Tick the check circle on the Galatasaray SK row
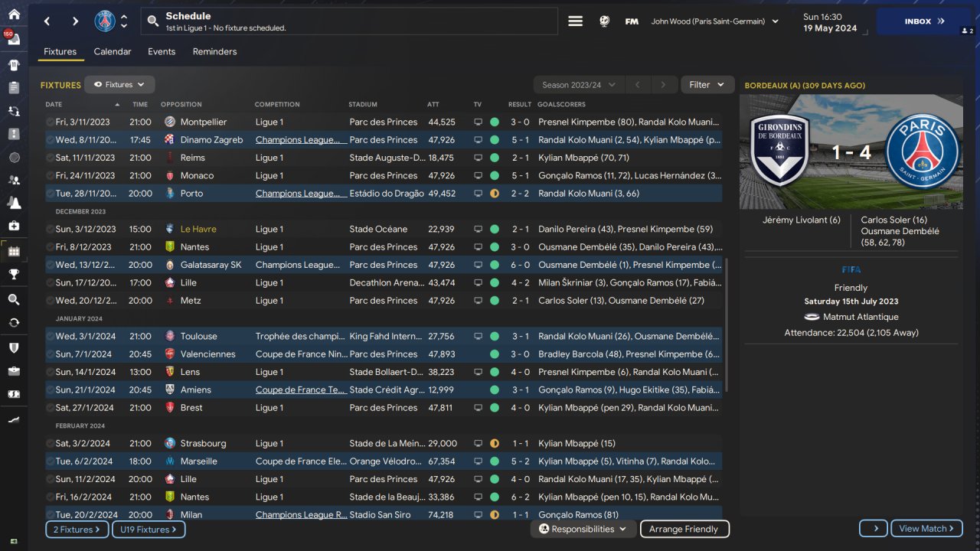This screenshot has height=551, width=980. [50, 265]
